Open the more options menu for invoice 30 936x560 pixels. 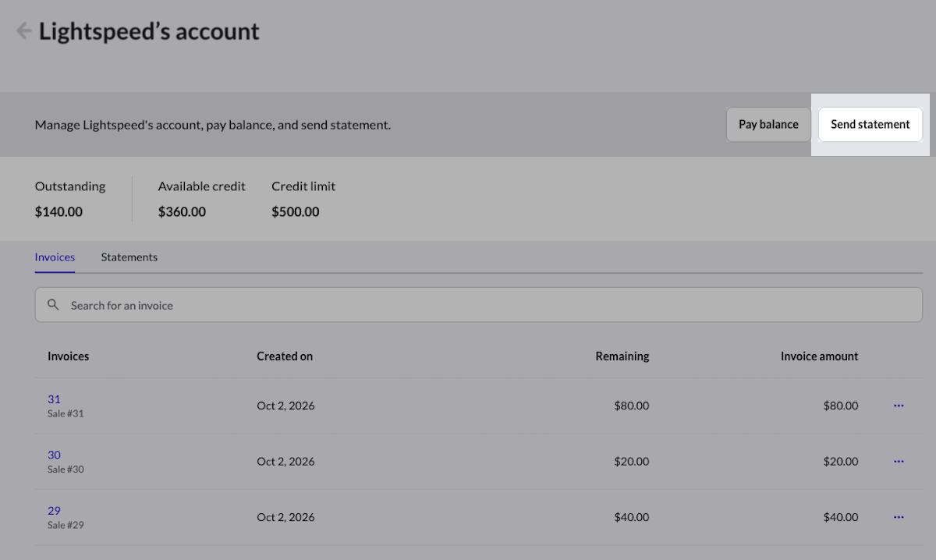click(x=899, y=462)
